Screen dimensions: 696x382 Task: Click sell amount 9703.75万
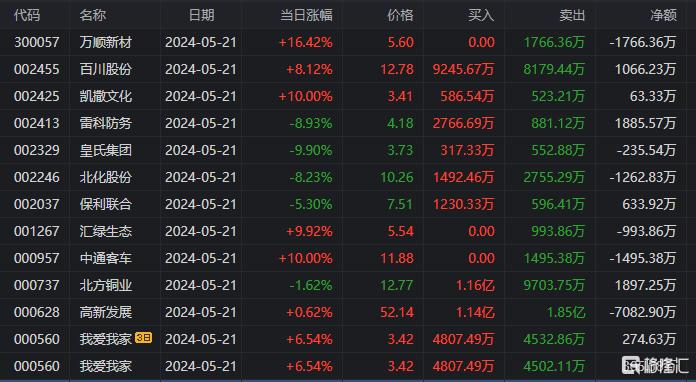click(x=554, y=285)
